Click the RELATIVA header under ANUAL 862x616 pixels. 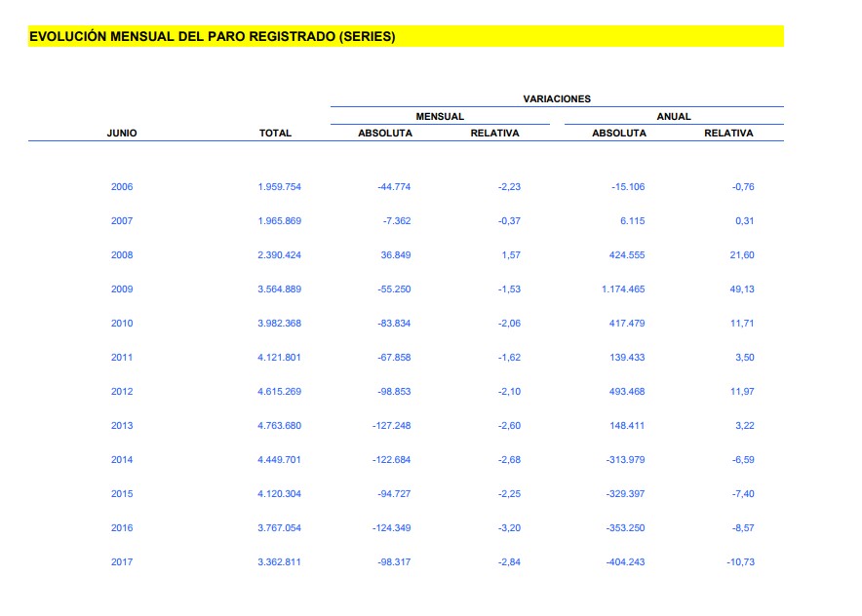[x=728, y=134]
